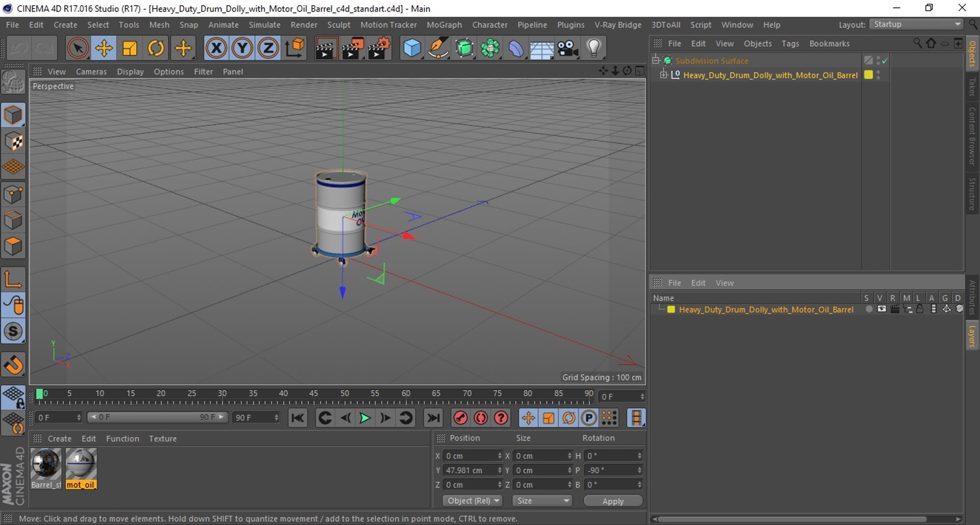
Task: Select the Live Selection arrow tool
Action: (78, 49)
